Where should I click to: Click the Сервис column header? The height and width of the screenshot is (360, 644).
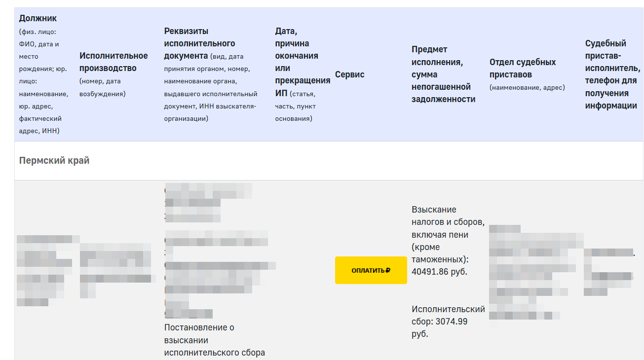(349, 74)
